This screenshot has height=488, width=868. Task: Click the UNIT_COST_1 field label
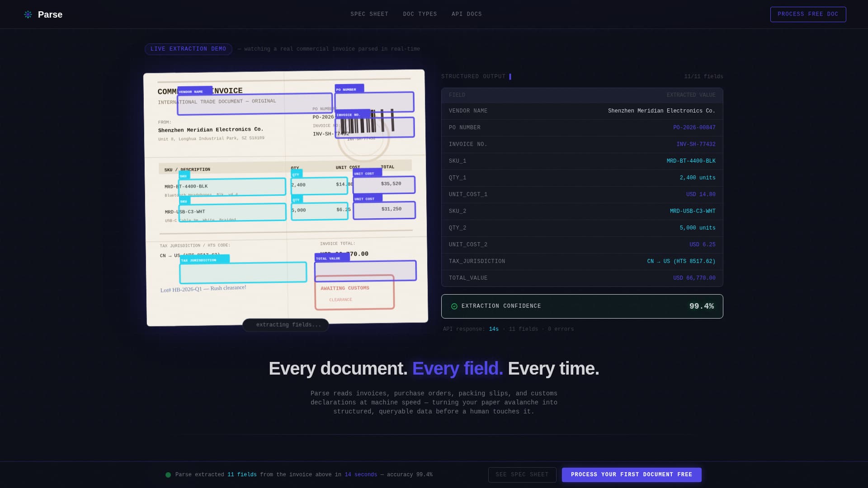pyautogui.click(x=468, y=195)
